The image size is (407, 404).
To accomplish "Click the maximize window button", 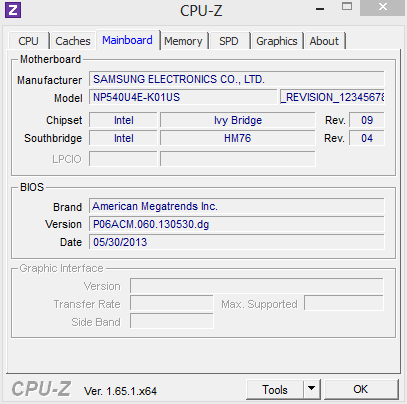I will 347,7.
